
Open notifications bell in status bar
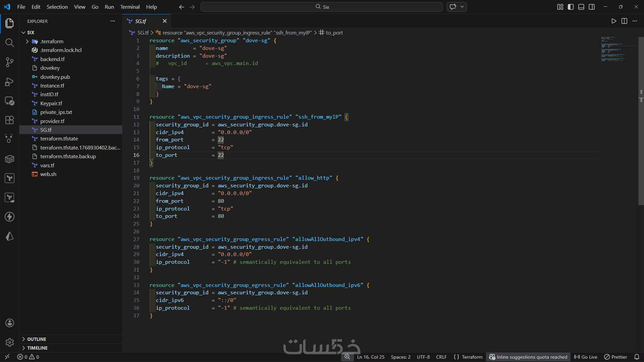pos(637,357)
